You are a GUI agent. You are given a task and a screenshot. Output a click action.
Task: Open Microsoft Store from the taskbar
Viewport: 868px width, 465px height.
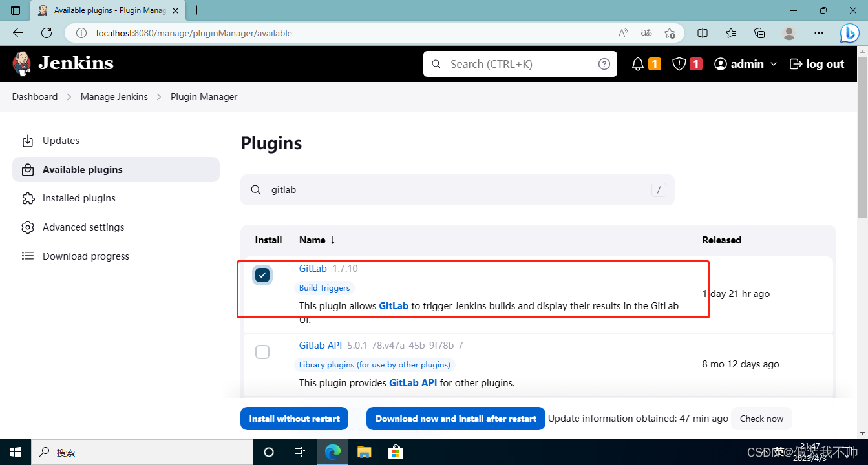pyautogui.click(x=396, y=452)
